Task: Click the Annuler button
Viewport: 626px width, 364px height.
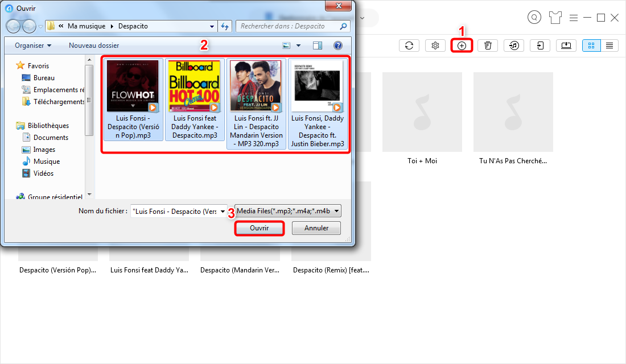Action: pos(316,228)
